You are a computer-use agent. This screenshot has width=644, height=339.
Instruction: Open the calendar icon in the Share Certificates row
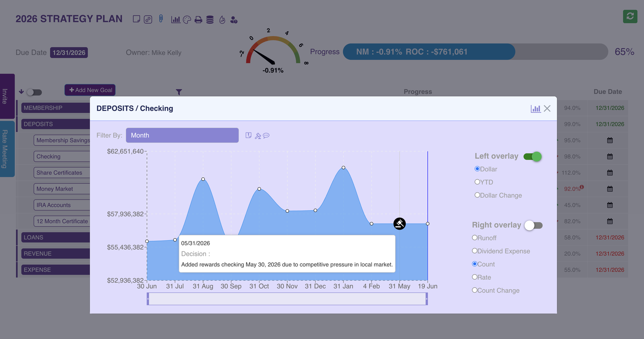coord(610,173)
